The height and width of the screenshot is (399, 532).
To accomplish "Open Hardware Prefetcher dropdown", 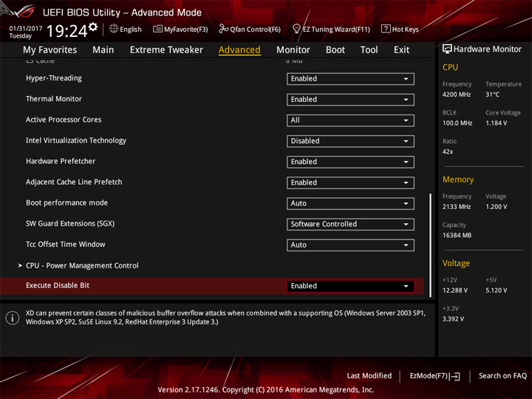I will pos(350,162).
